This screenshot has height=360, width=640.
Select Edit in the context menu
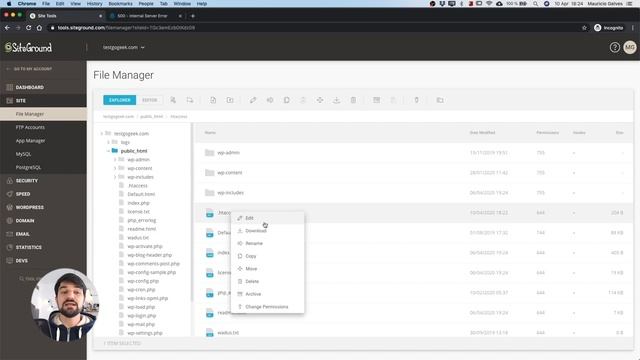[x=267, y=218]
